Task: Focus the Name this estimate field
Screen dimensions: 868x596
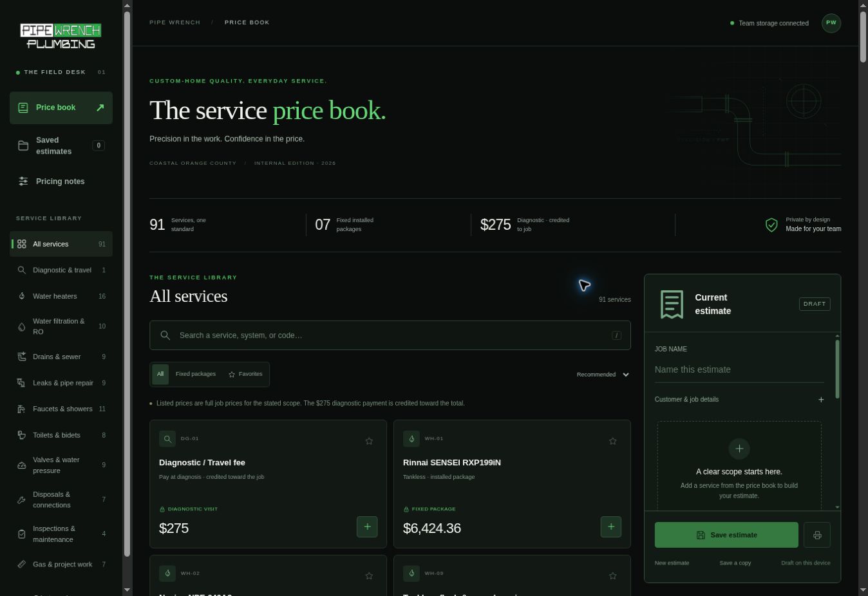Action: (739, 369)
